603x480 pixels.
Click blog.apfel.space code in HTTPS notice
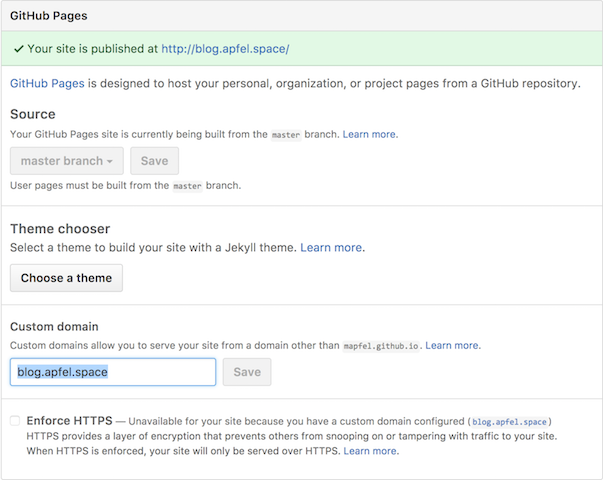coord(509,422)
